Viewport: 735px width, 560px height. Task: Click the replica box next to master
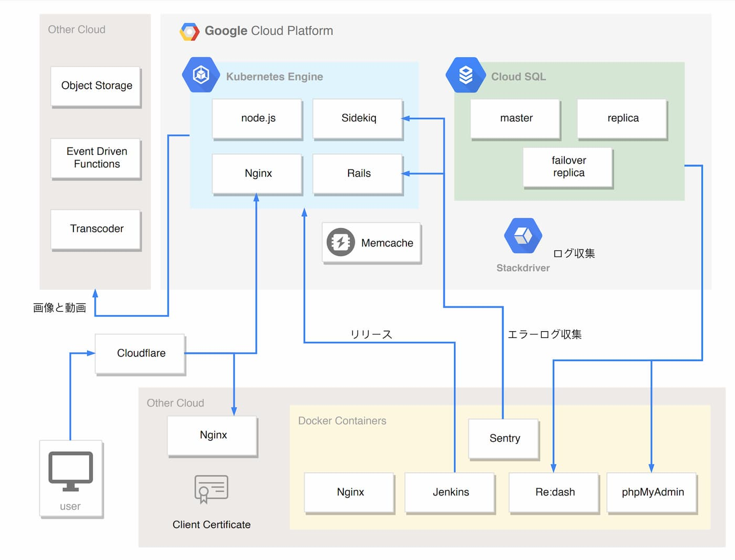coord(623,119)
